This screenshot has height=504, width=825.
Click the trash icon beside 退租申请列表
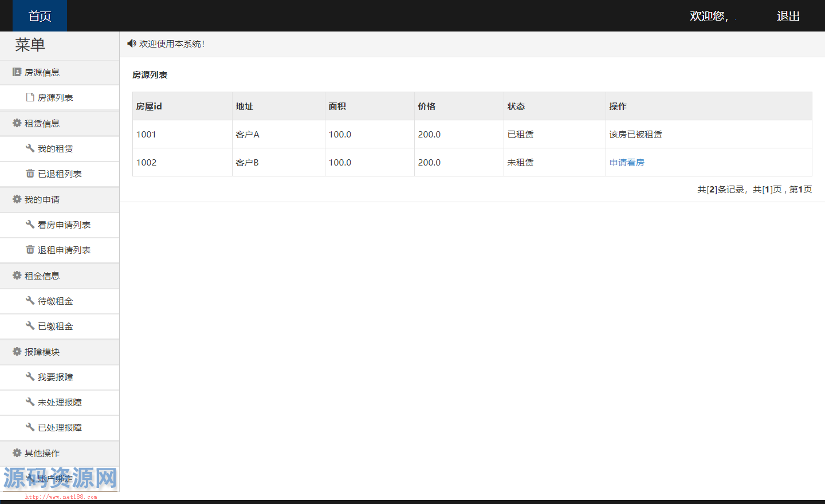tap(30, 250)
